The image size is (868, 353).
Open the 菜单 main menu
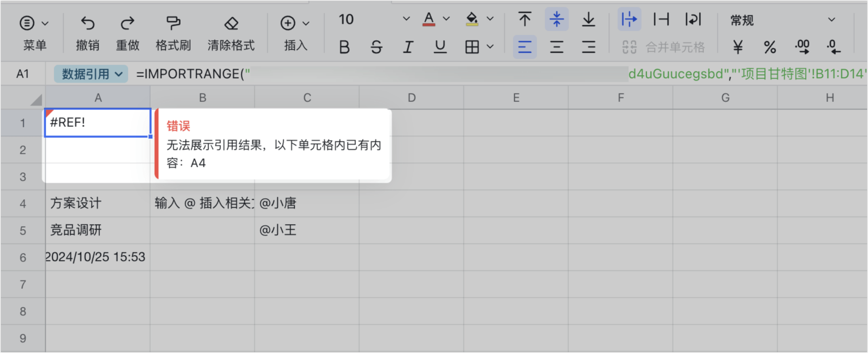point(34,24)
